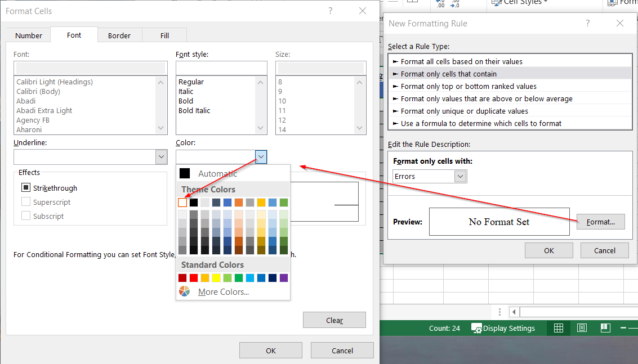Pick green theme color swatch
This screenshot has height=364, width=638.
284,202
